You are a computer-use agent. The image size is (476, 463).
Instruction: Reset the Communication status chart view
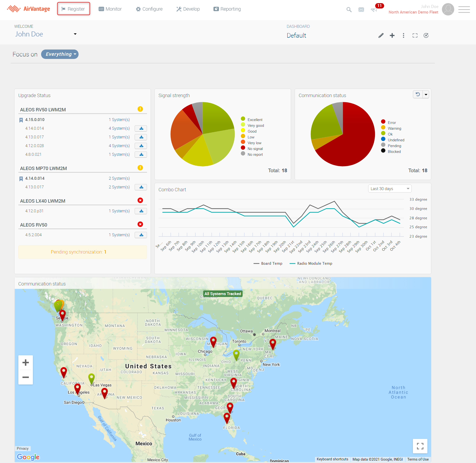tap(417, 94)
